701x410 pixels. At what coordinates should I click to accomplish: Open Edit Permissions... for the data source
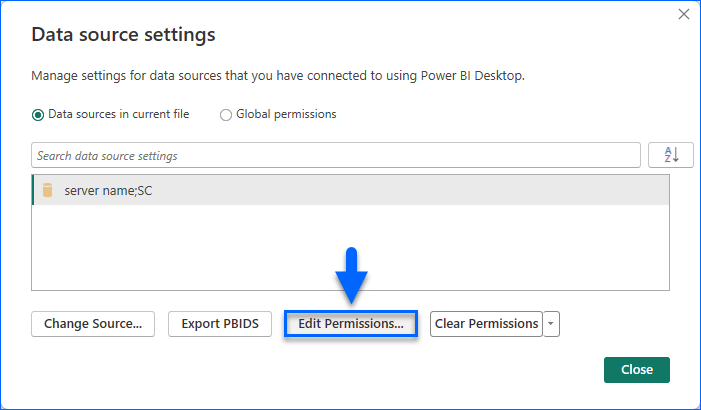tap(350, 324)
